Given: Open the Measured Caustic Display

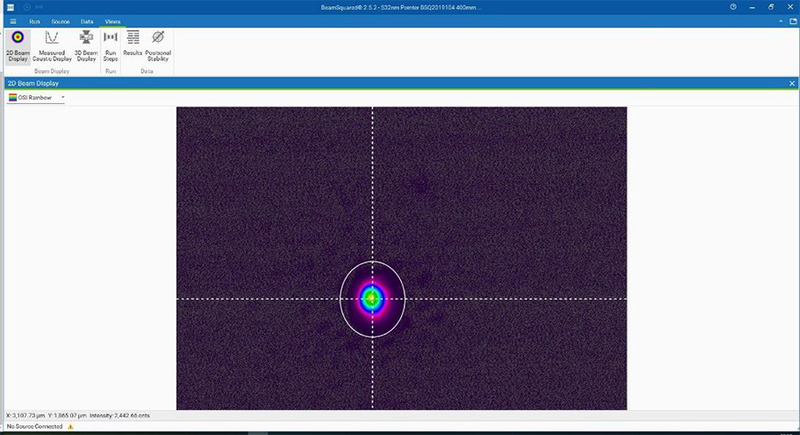Looking at the screenshot, I should [52, 47].
